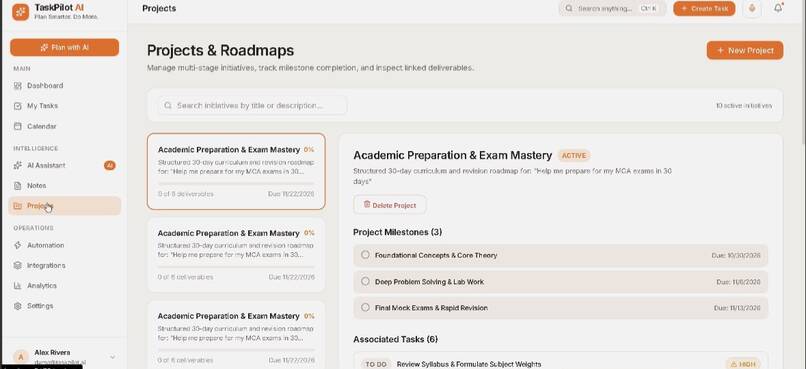Click the Associated Tasks (6) heading
Image resolution: width=806 pixels, height=369 pixels.
click(x=395, y=340)
